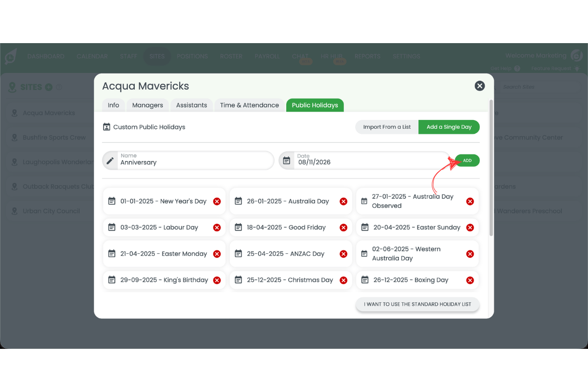Delete the Australia Day holiday entry
This screenshot has width=588, height=392.
pyautogui.click(x=343, y=201)
